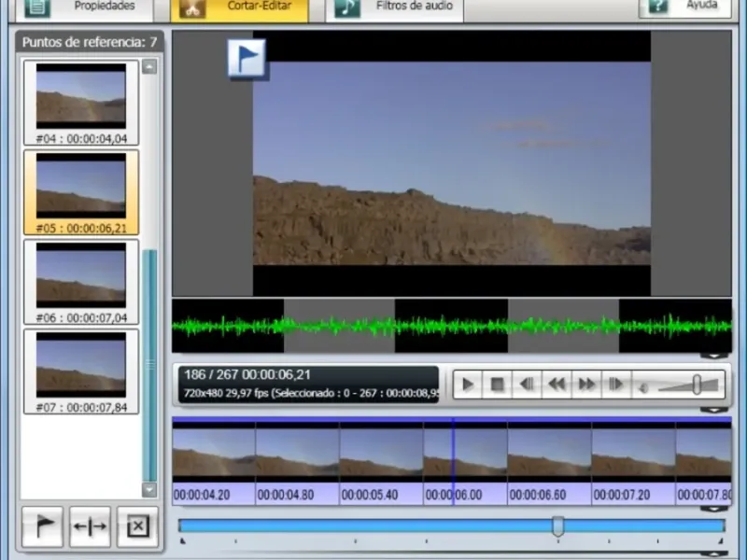
Task: Add a reference point with flag button
Action: pos(42,526)
